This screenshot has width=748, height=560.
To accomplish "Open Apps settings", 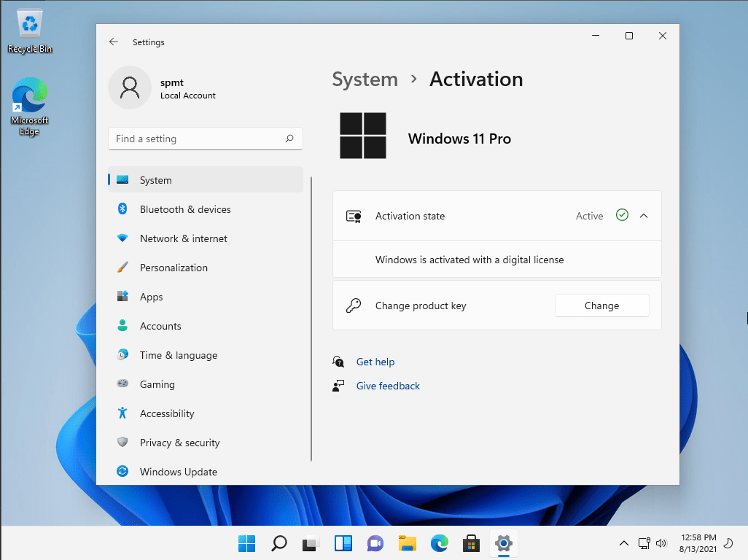I will click(206, 296).
